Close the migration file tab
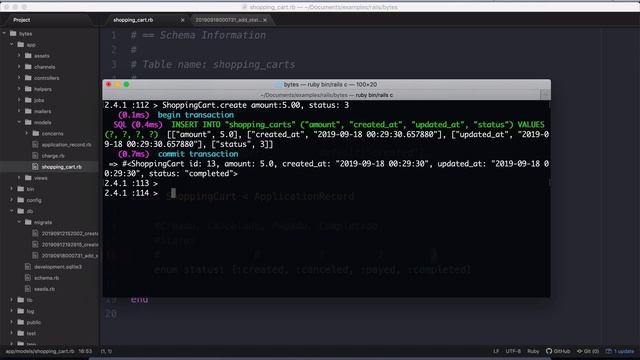 265,20
